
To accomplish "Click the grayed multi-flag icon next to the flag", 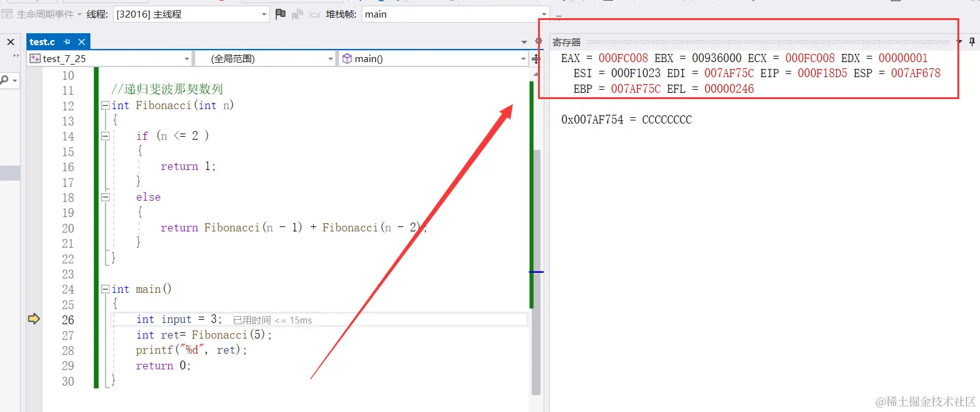I will point(298,14).
